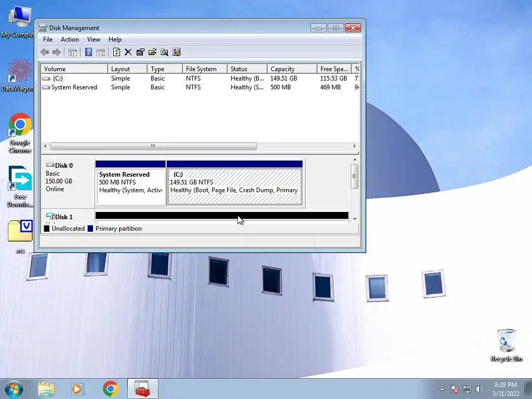The image size is (532, 399).
Task: Select the System Reserved drive icon in list
Action: 46,87
